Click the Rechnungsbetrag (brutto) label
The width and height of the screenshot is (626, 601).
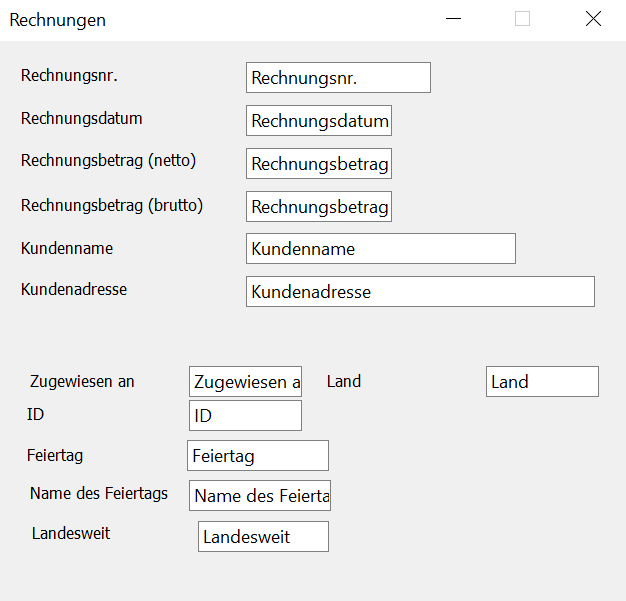[x=112, y=206]
